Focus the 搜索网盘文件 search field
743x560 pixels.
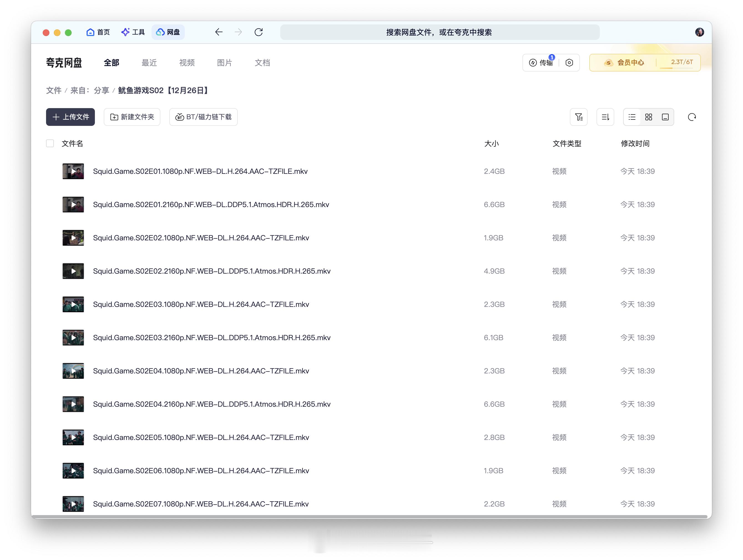click(x=440, y=32)
